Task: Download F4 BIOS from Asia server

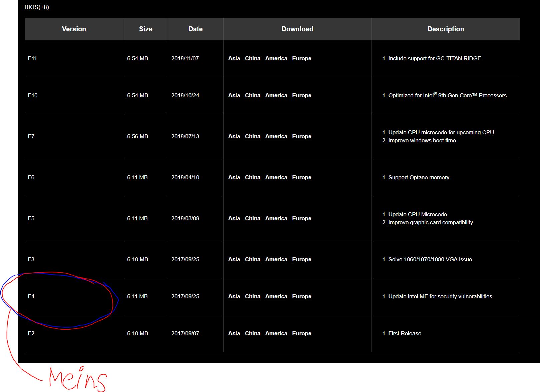Action: 234,296
